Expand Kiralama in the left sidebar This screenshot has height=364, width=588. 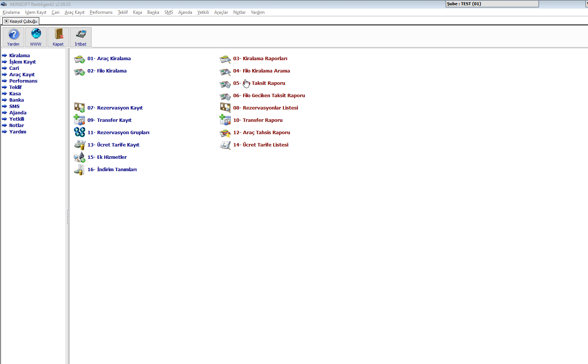[19, 56]
